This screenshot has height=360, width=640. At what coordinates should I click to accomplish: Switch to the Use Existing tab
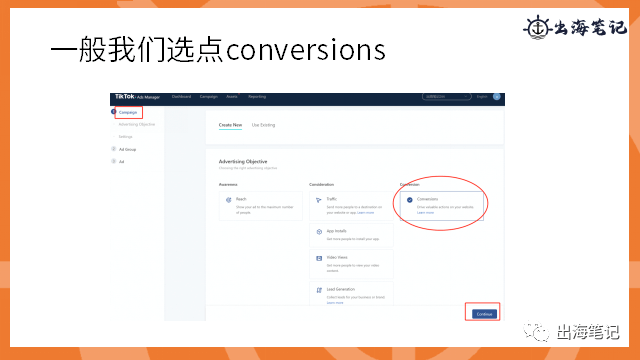263,125
